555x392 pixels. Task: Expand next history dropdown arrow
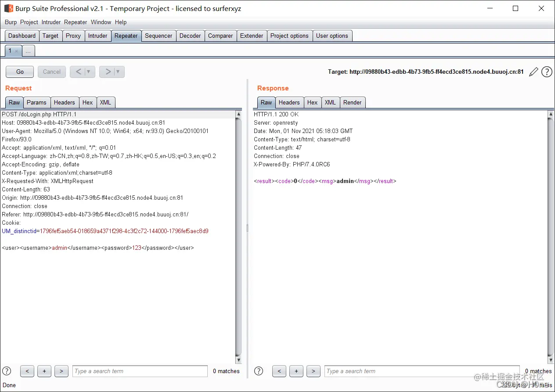(x=119, y=72)
